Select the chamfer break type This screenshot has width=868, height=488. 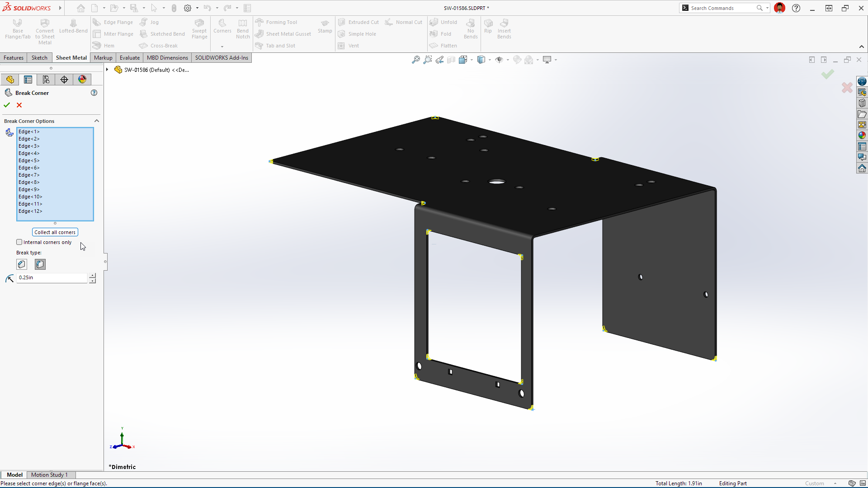tap(22, 264)
